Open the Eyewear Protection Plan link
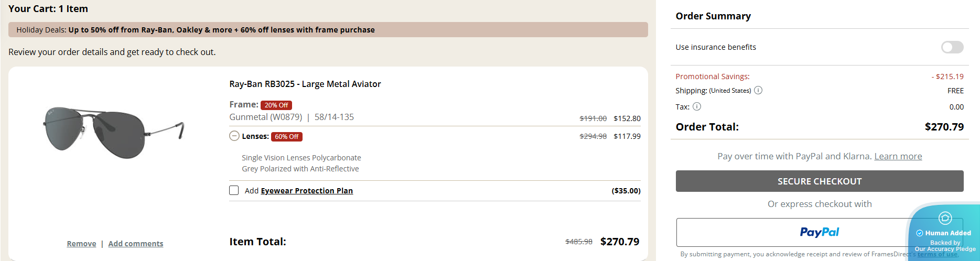 (307, 191)
